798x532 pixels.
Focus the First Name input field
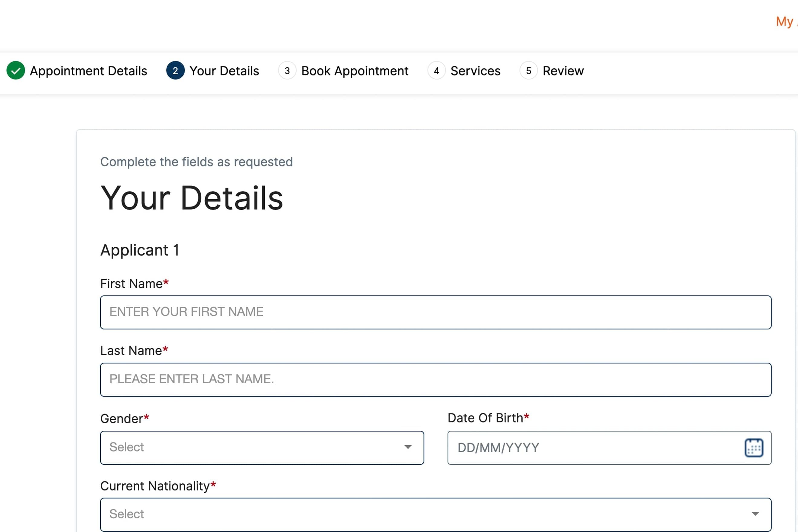coord(436,312)
